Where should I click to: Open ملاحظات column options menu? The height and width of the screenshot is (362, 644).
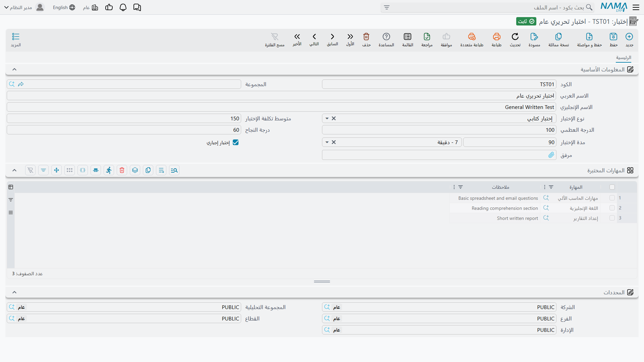click(454, 187)
